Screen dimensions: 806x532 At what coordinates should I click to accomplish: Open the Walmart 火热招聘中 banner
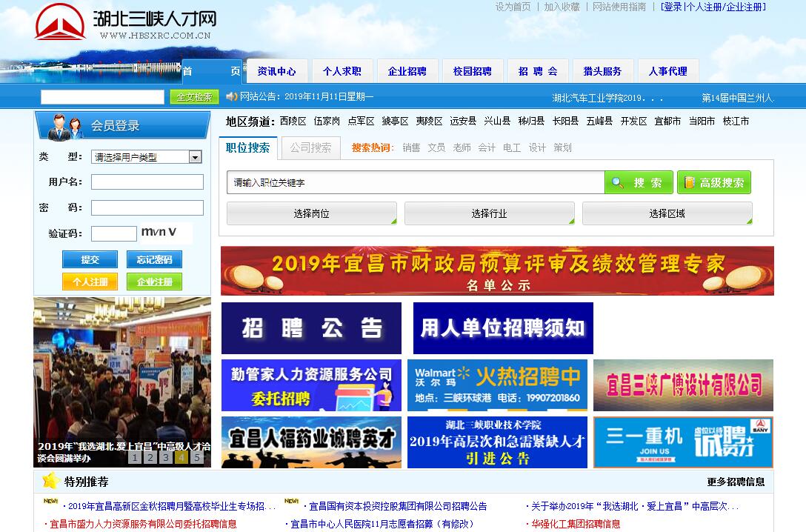point(497,385)
